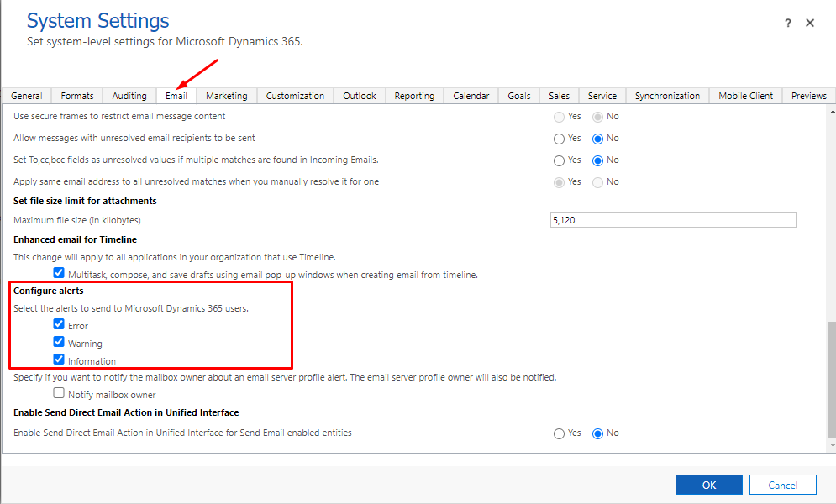This screenshot has height=504, width=836.
Task: Open the Previews tab
Action: pos(807,95)
